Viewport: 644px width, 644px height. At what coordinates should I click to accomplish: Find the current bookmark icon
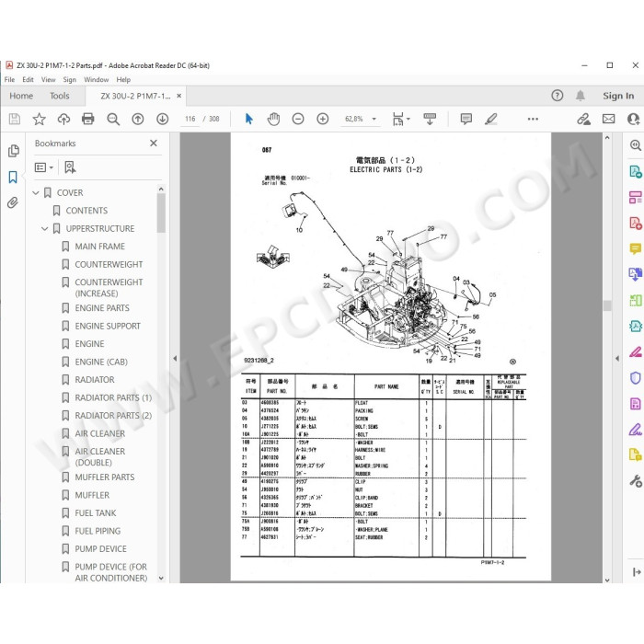click(70, 167)
